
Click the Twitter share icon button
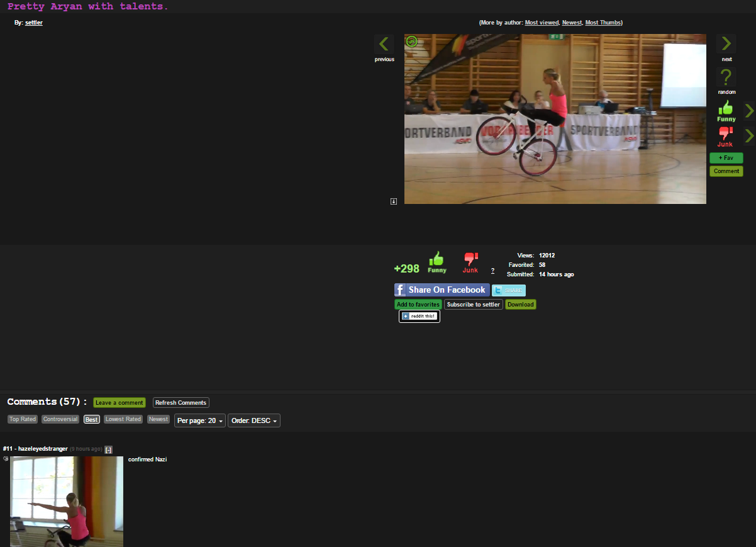click(x=508, y=290)
